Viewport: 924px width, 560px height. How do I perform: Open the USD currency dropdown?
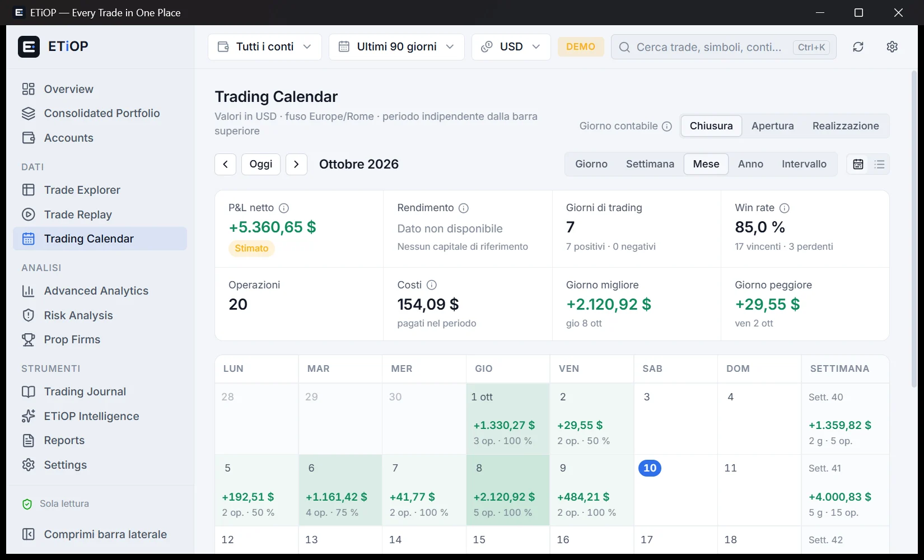(x=511, y=47)
